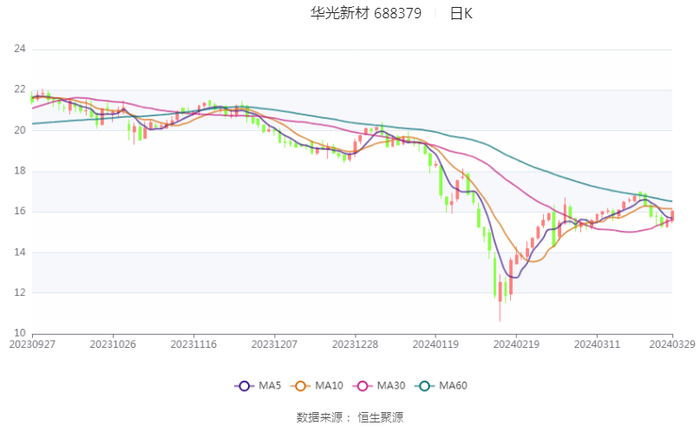Click the 20240311 date axis label

[x=596, y=343]
